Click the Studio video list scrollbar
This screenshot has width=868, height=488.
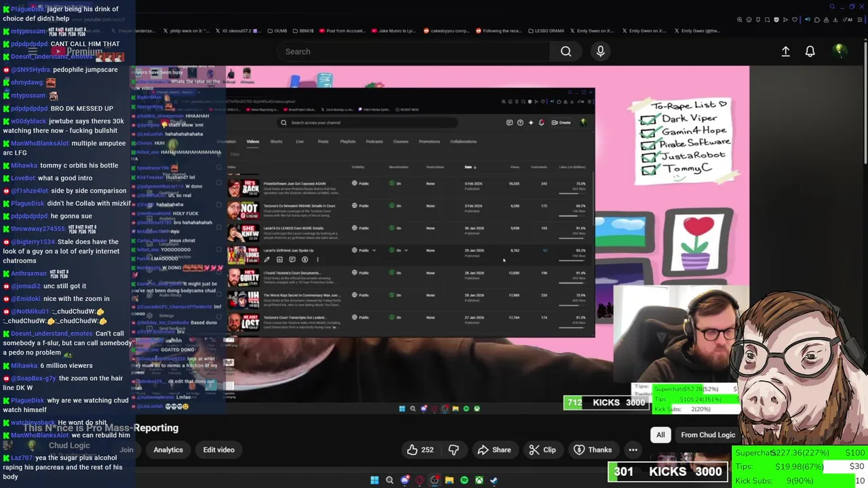[x=594, y=200]
